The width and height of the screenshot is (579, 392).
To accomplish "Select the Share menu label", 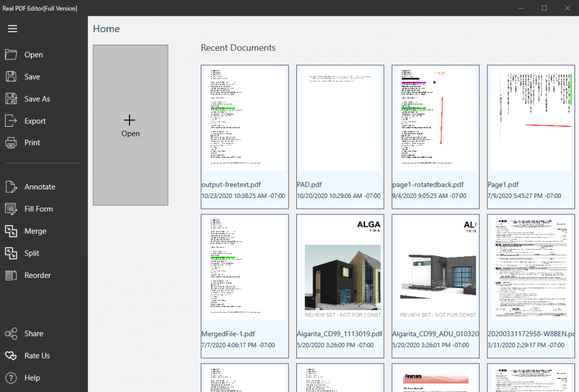I will pos(33,334).
